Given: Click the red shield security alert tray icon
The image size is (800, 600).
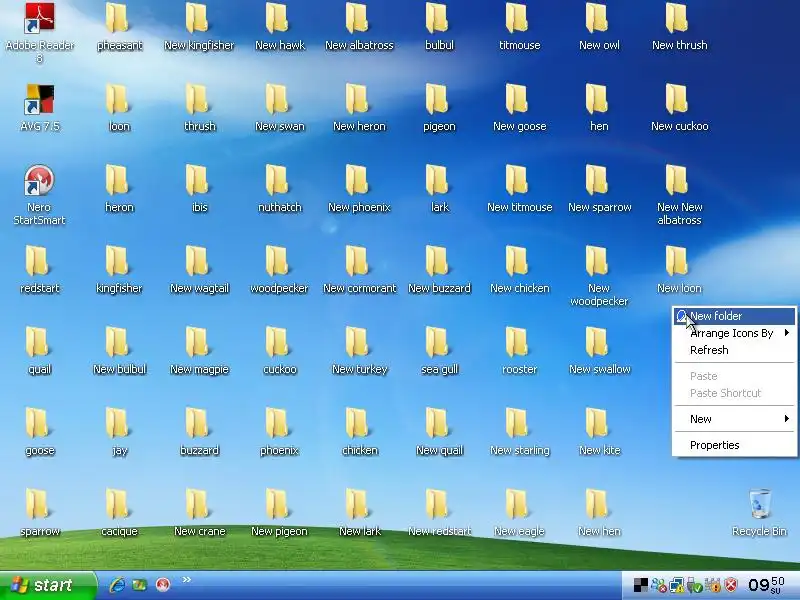Looking at the screenshot, I should click(731, 585).
